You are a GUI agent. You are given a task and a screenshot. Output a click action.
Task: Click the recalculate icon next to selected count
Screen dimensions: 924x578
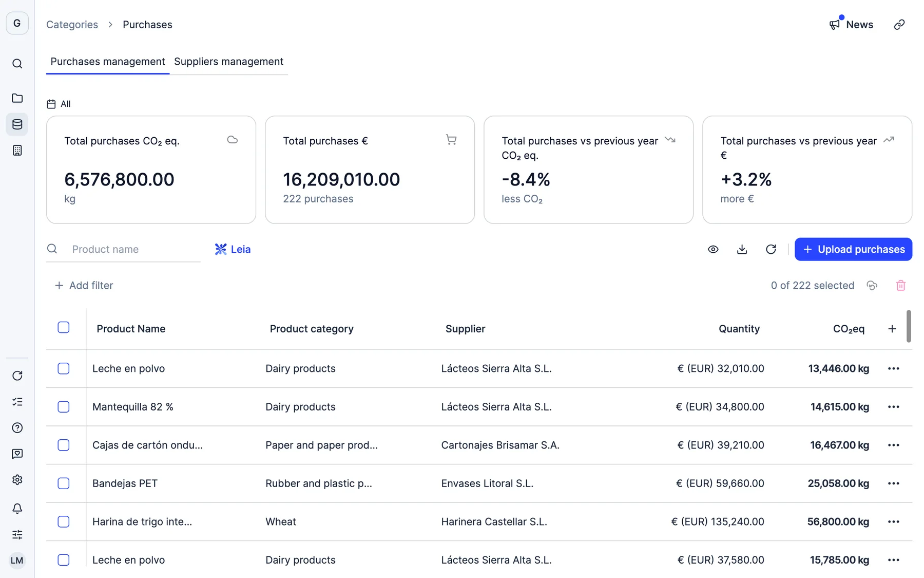pyautogui.click(x=872, y=286)
